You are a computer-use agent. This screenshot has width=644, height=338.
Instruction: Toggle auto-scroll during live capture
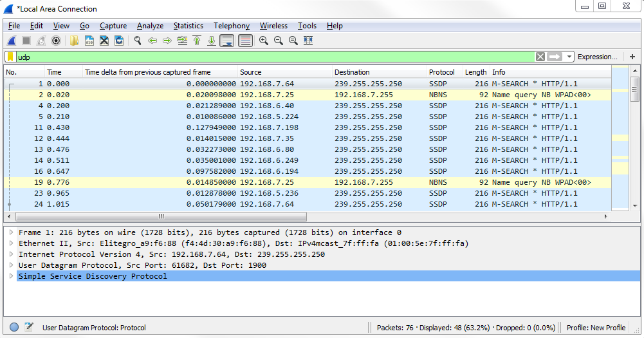[226, 41]
